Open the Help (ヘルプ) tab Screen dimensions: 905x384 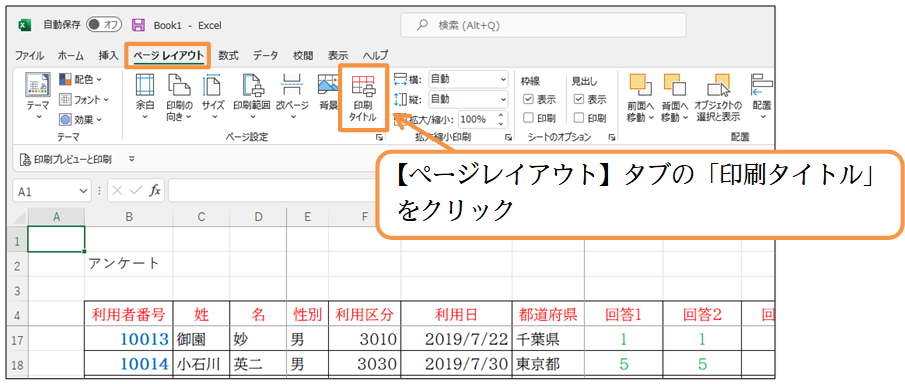point(375,55)
